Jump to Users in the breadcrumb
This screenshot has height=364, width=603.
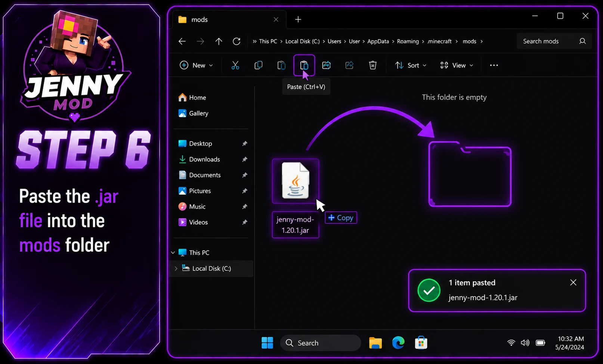pyautogui.click(x=334, y=41)
